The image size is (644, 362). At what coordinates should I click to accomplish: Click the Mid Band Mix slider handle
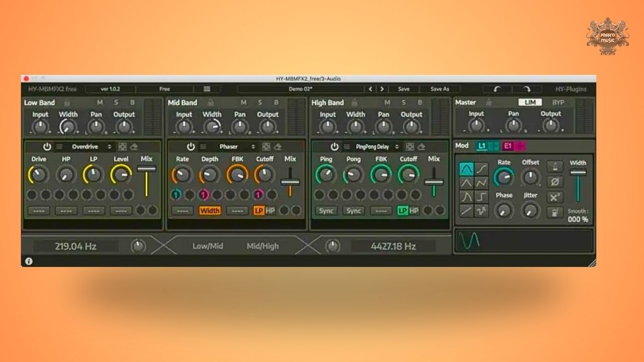pos(290,182)
